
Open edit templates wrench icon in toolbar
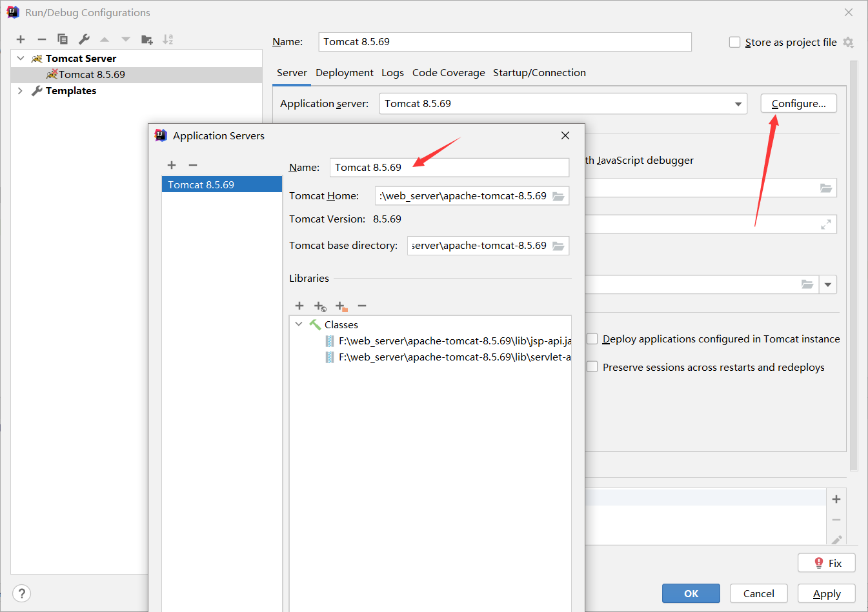pyautogui.click(x=84, y=39)
